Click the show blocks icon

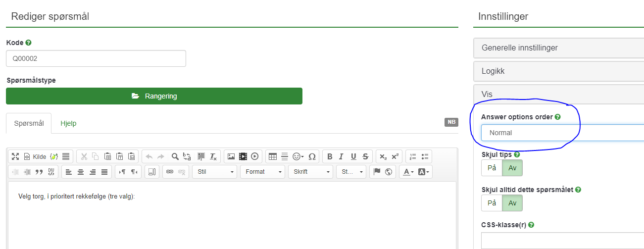[66, 156]
